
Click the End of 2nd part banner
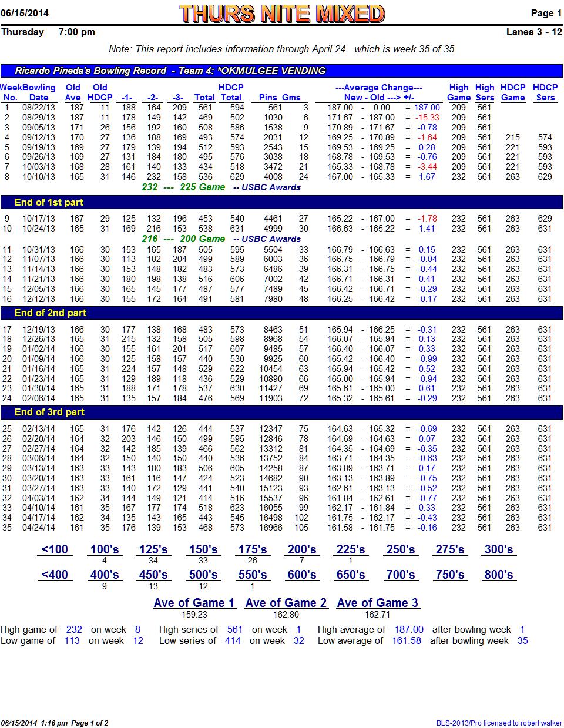pos(281,313)
